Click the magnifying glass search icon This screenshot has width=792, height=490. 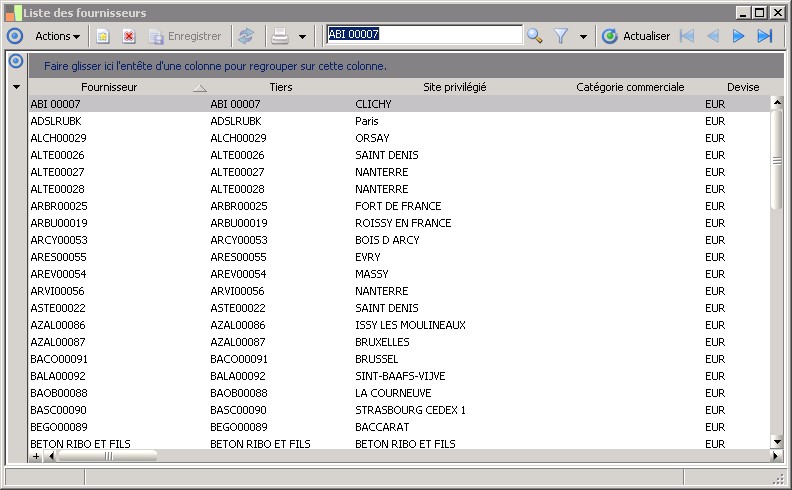pyautogui.click(x=534, y=36)
